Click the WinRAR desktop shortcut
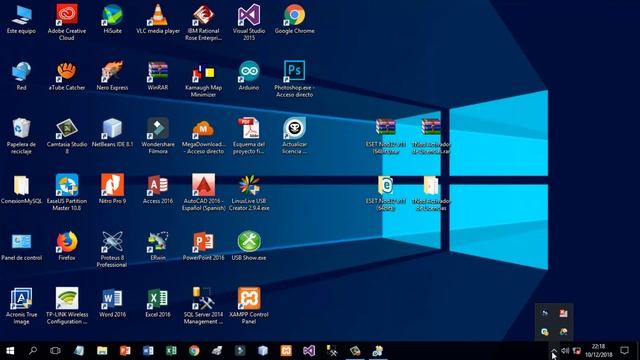This screenshot has height=360, width=640. tap(158, 76)
